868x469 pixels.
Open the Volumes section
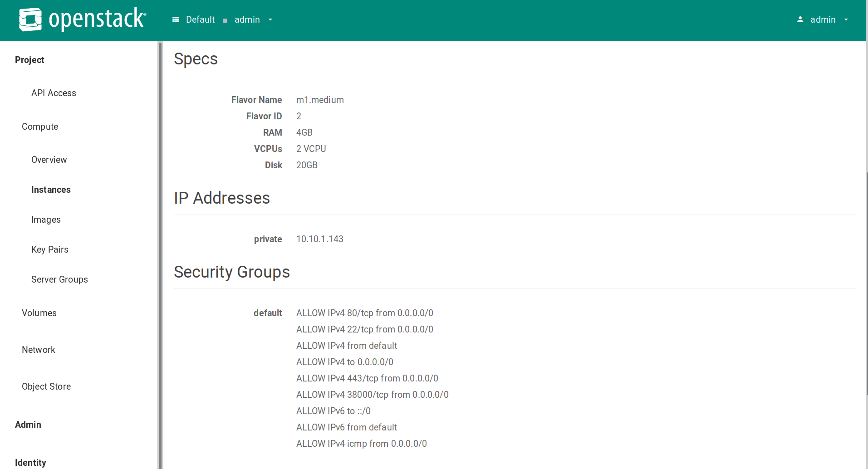pyautogui.click(x=39, y=313)
